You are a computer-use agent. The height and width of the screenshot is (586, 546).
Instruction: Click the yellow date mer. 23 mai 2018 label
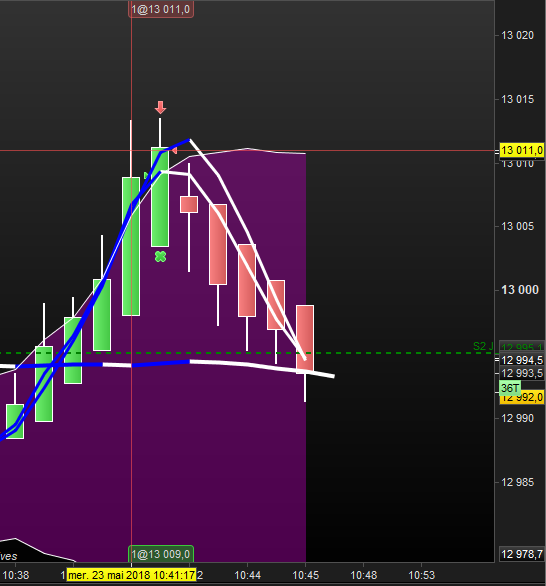(131, 575)
